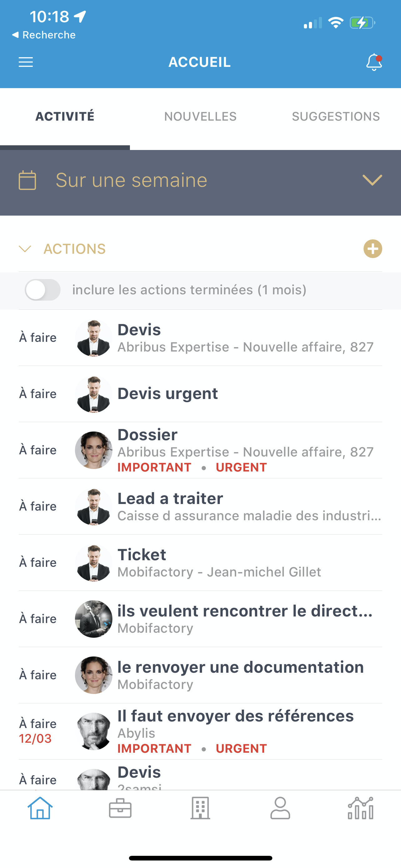This screenshot has height=868, width=401.
Task: Switch to the Suggestions tab
Action: coord(336,117)
